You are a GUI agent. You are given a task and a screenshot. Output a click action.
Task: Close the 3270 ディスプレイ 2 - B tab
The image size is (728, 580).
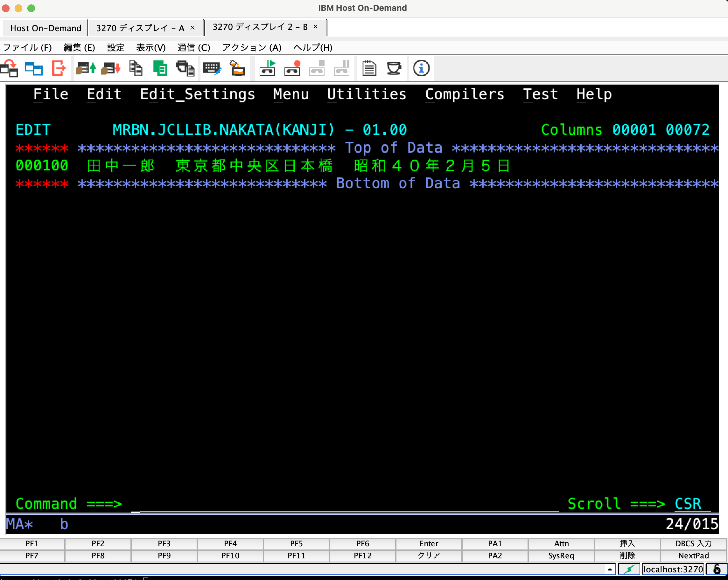[315, 27]
